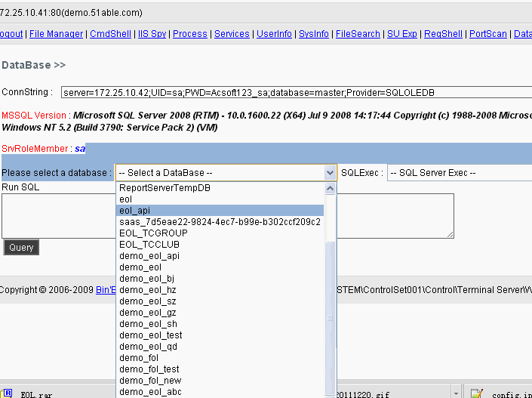Open the IIS Spy page

click(152, 34)
